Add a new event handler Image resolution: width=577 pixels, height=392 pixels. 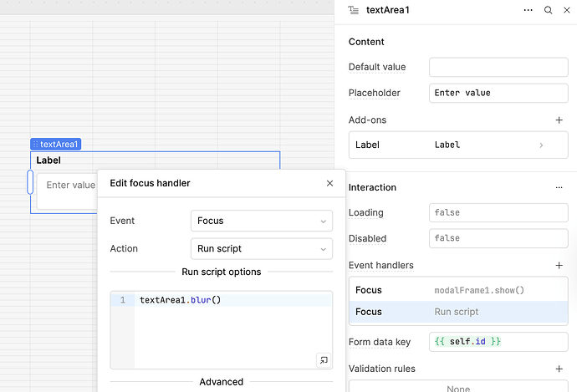559,265
